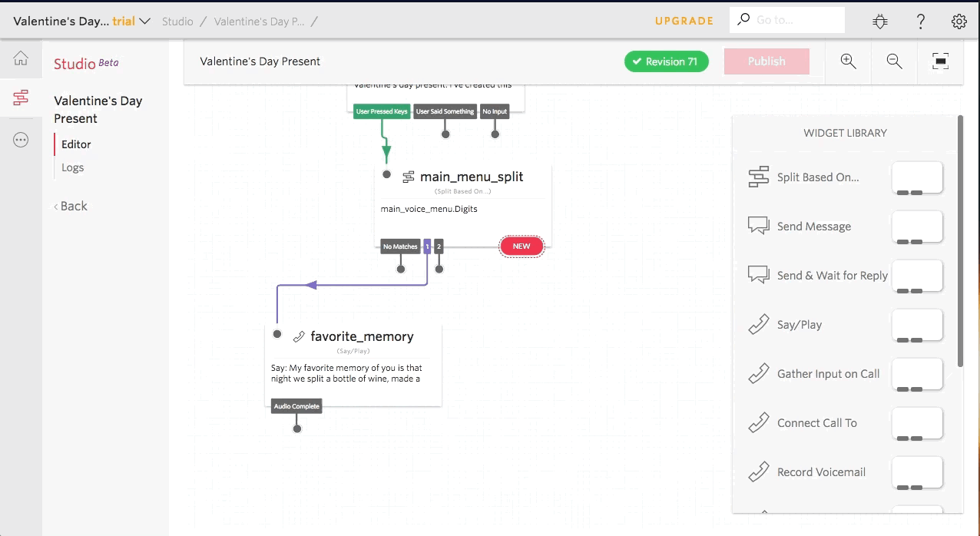980x536 pixels.
Task: Click the No Input transition label
Action: 495,111
